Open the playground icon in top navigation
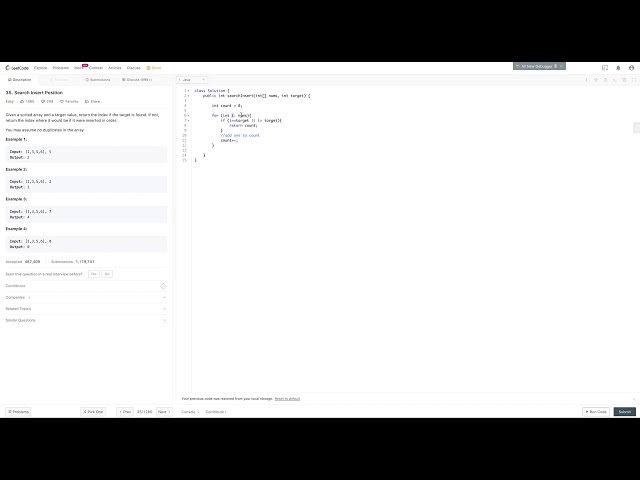This screenshot has width=640, height=480. [605, 68]
